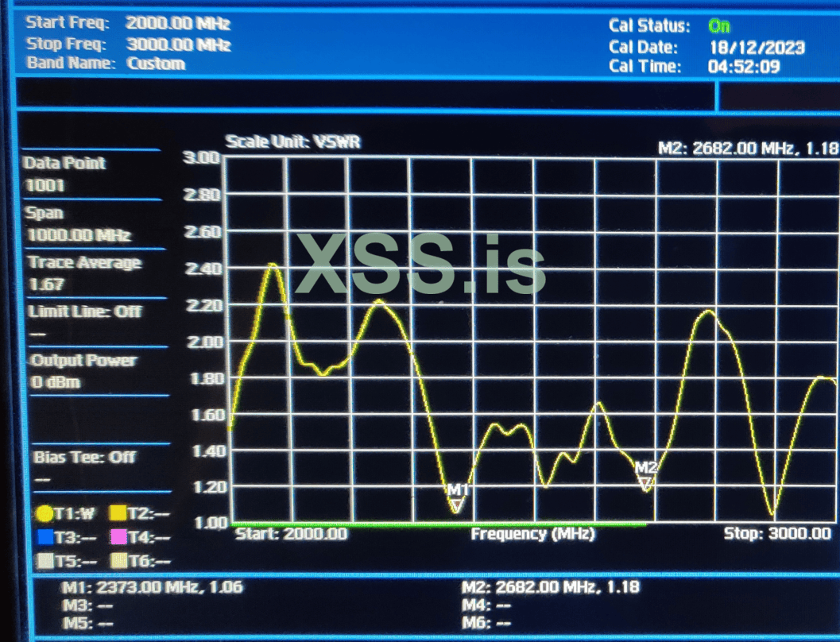Image resolution: width=840 pixels, height=642 pixels.
Task: Click the Stop: 3000.00 axis label
Action: [777, 533]
